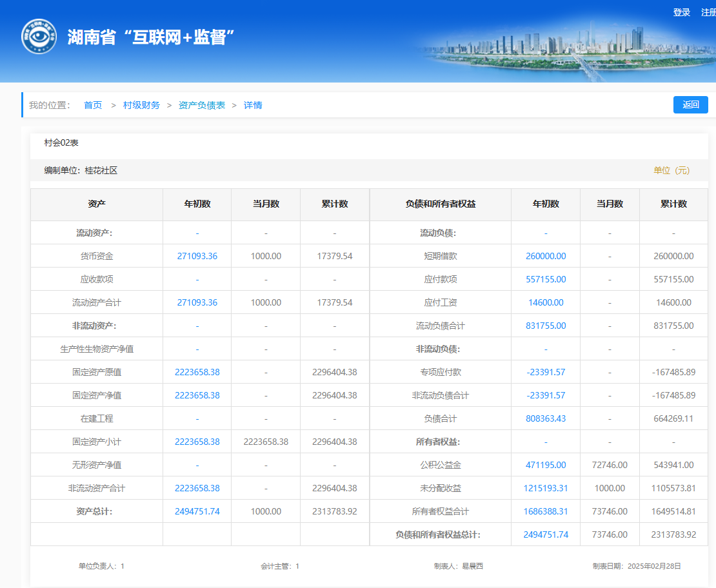Navigate to 资产负债表 breadcrumb link
This screenshot has height=588, width=716.
(202, 105)
